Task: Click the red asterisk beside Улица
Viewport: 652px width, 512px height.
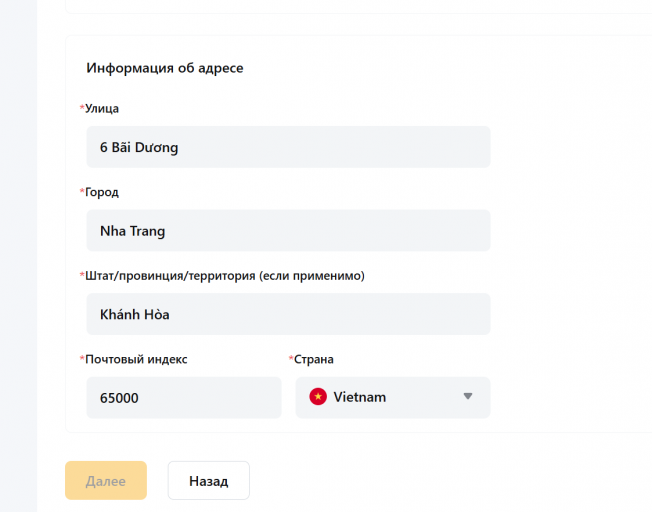Action: [82, 108]
